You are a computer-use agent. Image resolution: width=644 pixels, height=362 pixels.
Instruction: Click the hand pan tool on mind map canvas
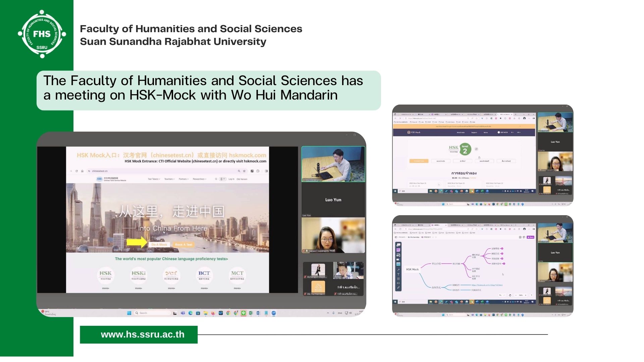pos(510,295)
